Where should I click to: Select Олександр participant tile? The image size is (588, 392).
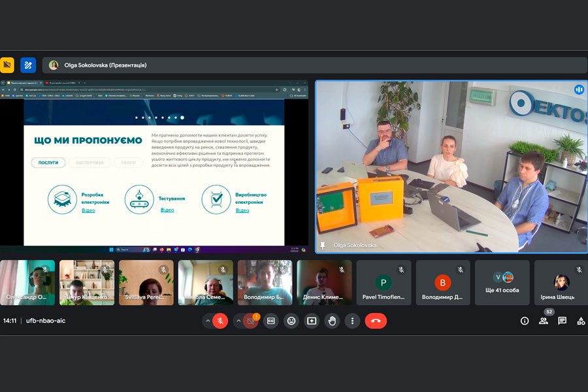coord(27,282)
